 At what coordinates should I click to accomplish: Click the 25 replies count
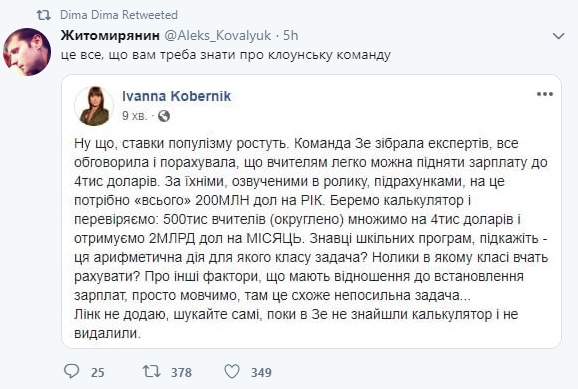(x=98, y=372)
